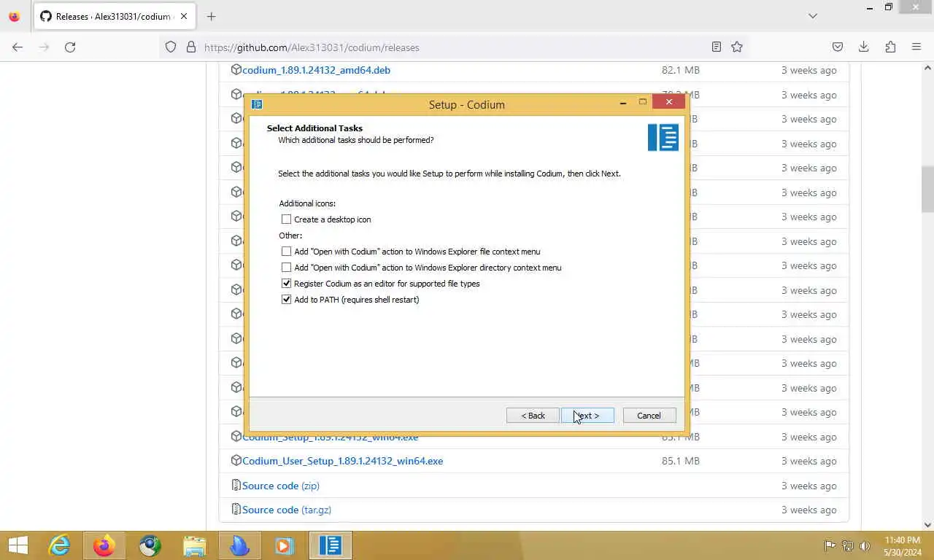Toggle Firefox reader view
Image resolution: width=934 pixels, height=560 pixels.
tap(717, 47)
